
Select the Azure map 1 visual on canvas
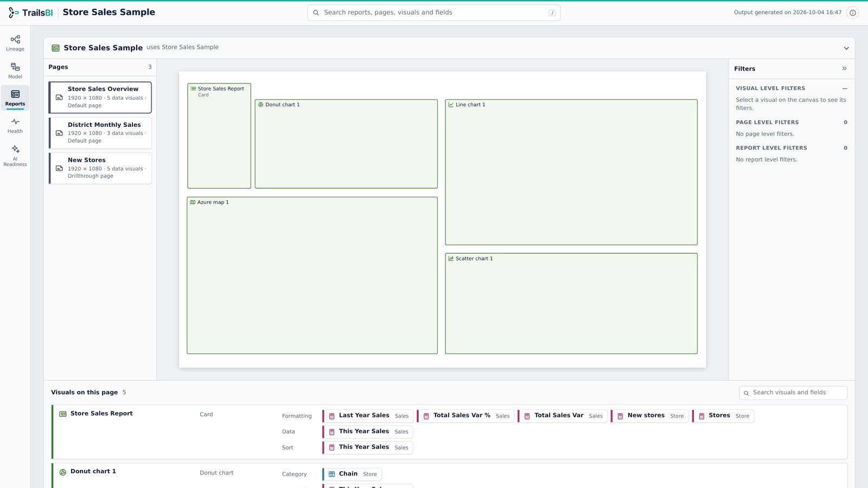pos(312,275)
